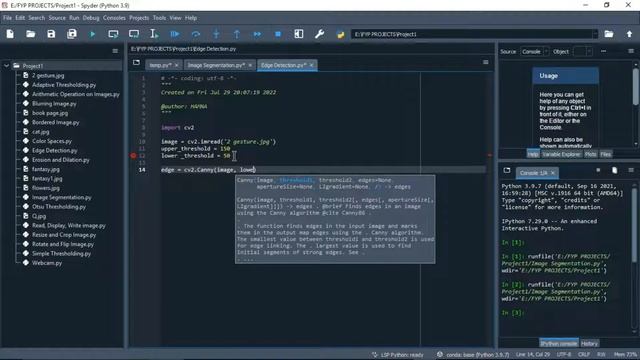Open the Source menu
This screenshot has height=360, width=640.
57,18
